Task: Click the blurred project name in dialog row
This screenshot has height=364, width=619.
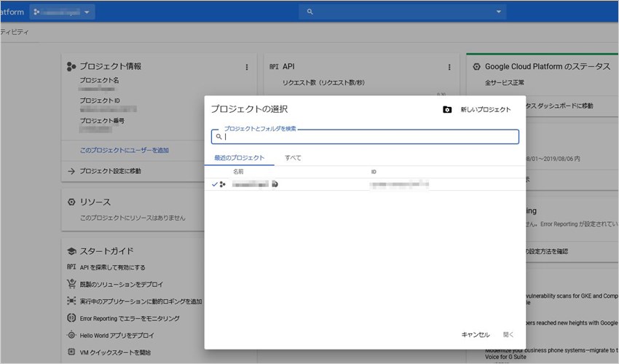Action: [x=251, y=184]
